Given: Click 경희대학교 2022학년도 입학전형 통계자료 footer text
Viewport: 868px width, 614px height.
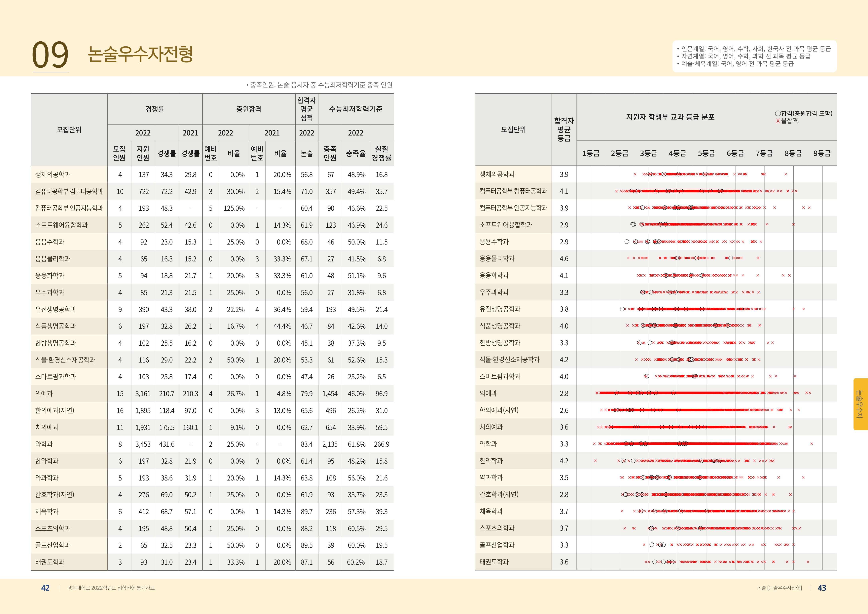Looking at the screenshot, I should tap(111, 588).
